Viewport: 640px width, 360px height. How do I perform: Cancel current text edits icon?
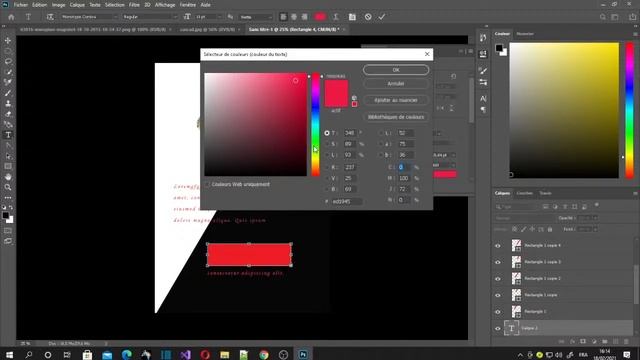pos(368,17)
